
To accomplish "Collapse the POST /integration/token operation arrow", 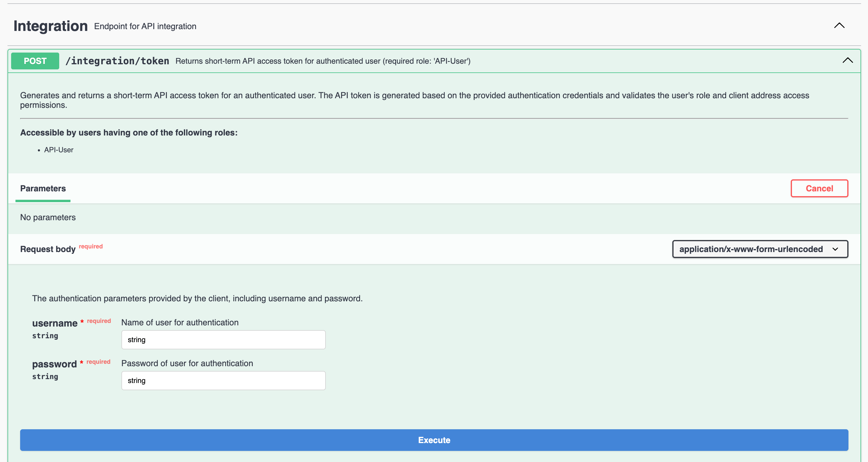I will click(848, 61).
